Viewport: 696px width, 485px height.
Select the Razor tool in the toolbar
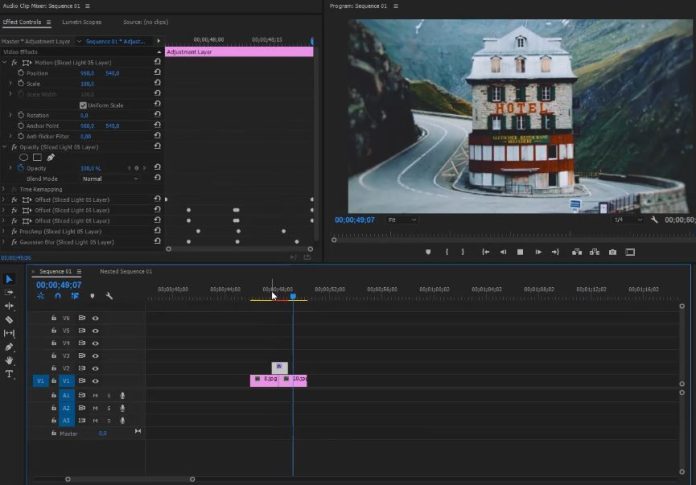tap(9, 320)
